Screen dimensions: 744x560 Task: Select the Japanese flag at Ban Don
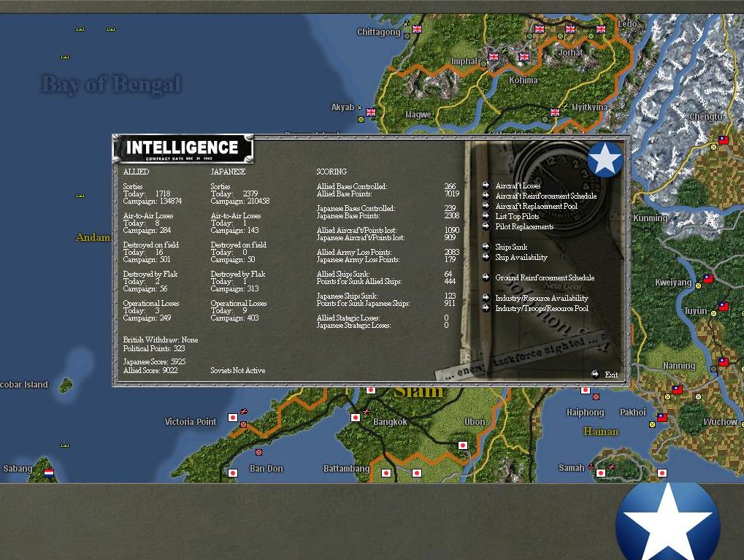(232, 472)
